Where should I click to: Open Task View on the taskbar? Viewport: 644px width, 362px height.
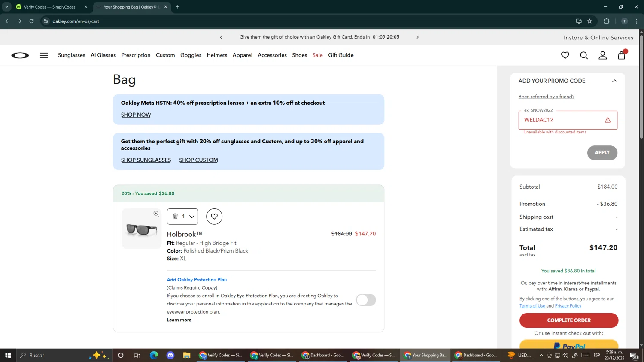click(x=137, y=355)
